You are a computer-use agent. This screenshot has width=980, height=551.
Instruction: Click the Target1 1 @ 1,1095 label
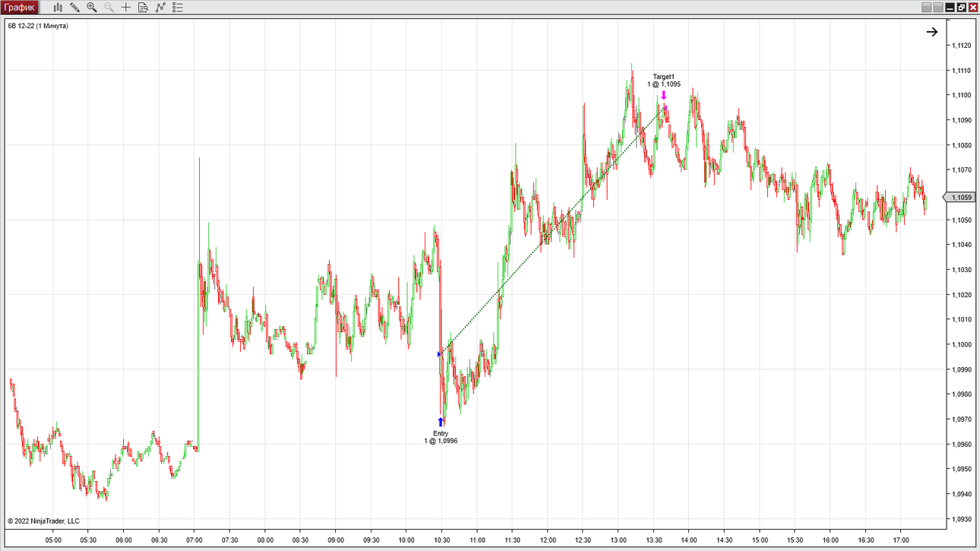pyautogui.click(x=664, y=81)
